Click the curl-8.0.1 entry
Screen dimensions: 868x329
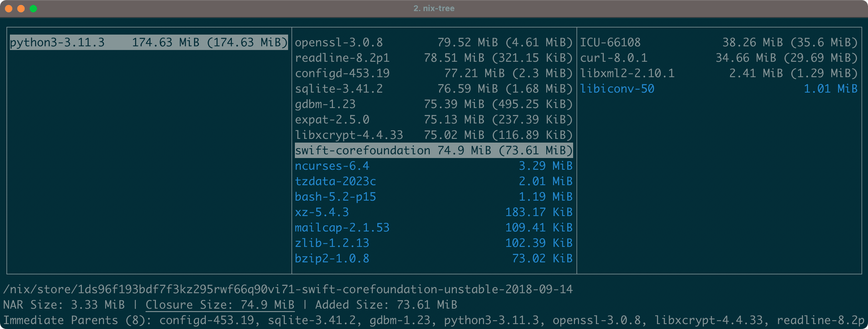pos(718,58)
